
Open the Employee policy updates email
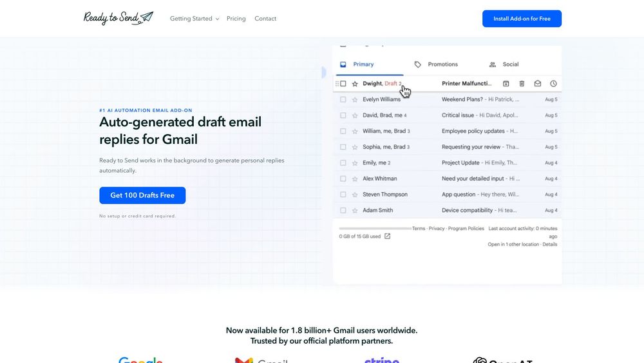point(448,131)
